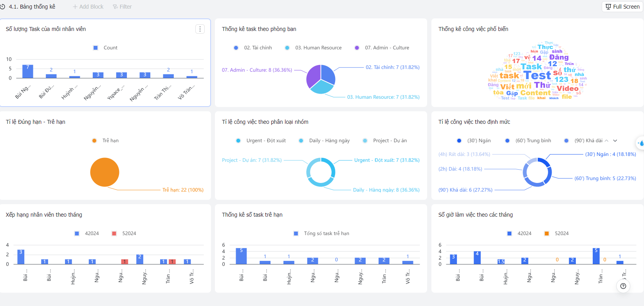
Task: Click the label Trễ hạn: 22 (100%)
Action: coord(183,190)
